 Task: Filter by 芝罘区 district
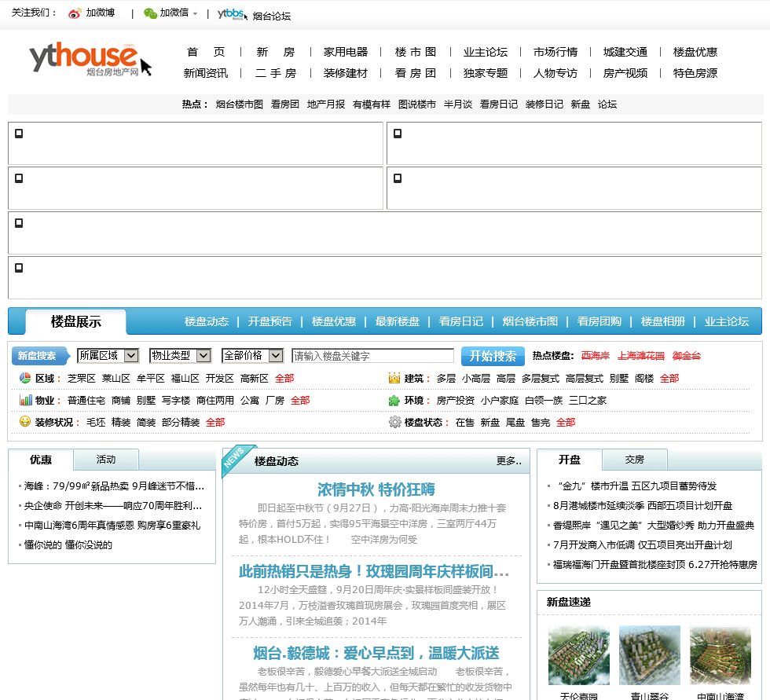81,379
